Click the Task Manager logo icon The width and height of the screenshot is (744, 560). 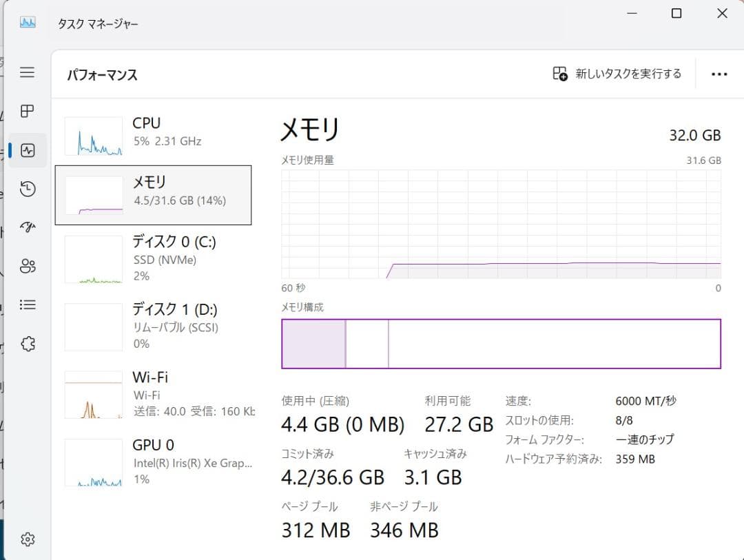coord(28,23)
